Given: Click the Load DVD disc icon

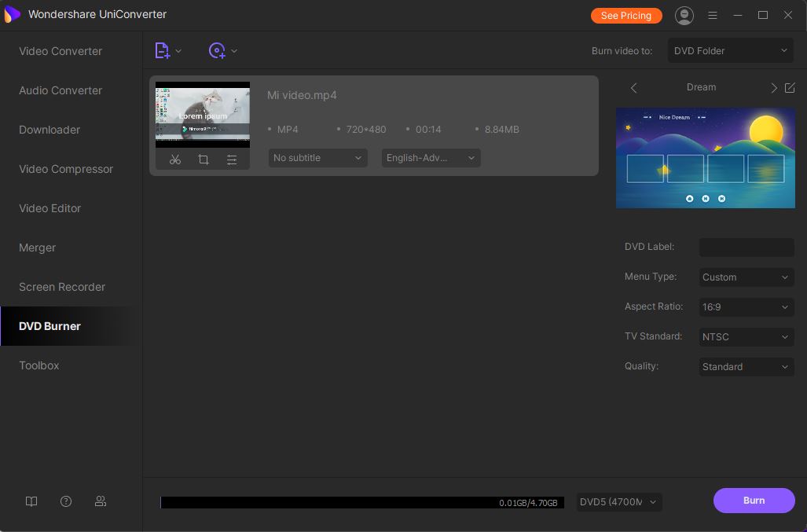Looking at the screenshot, I should pyautogui.click(x=217, y=51).
